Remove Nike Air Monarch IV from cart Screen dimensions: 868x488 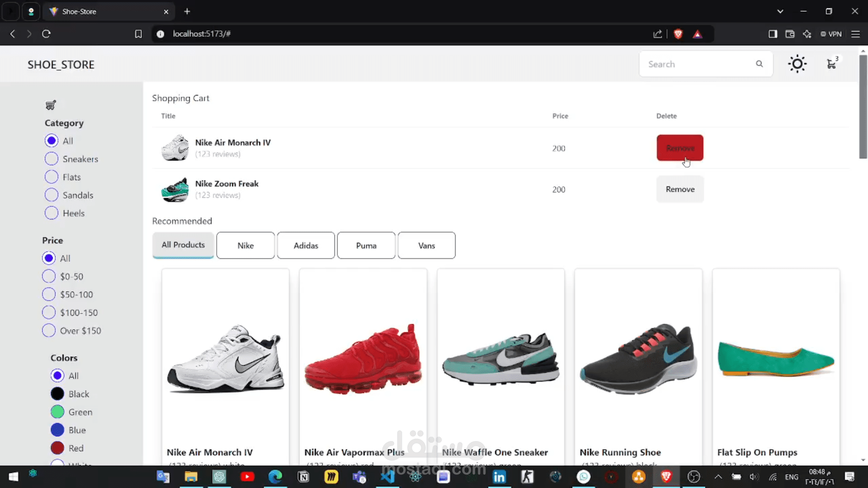click(680, 148)
